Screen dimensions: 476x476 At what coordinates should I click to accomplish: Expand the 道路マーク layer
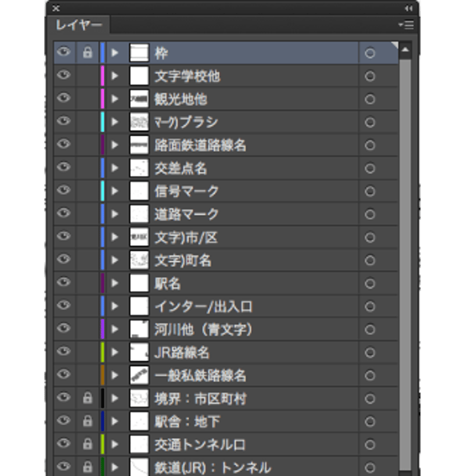[115, 214]
